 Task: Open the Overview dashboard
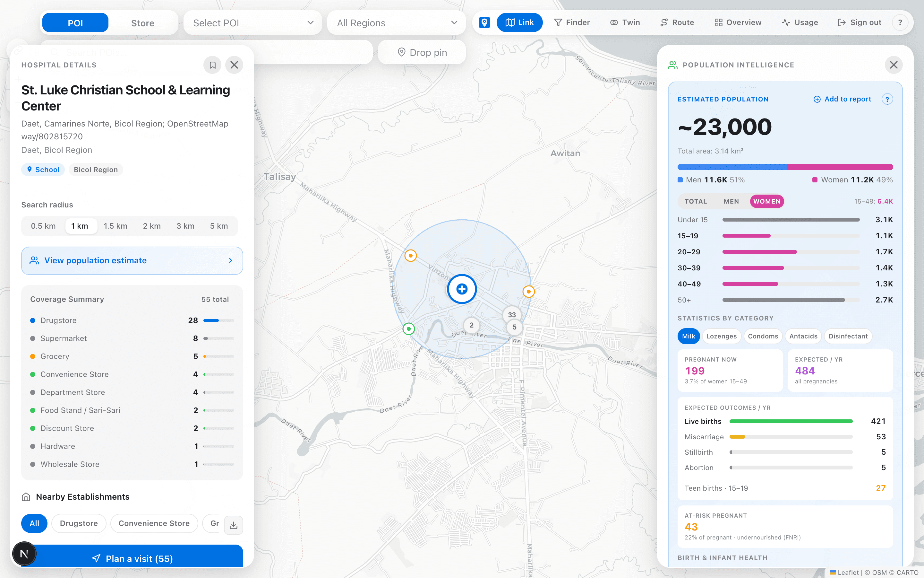[x=738, y=22]
